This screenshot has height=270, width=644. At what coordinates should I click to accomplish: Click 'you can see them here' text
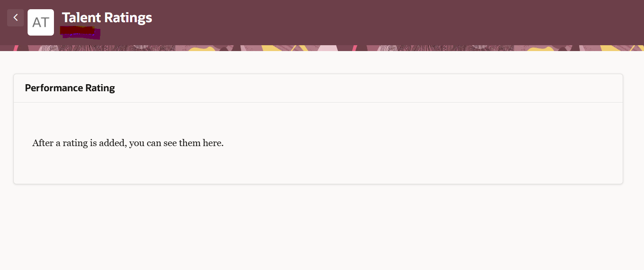[x=176, y=143]
